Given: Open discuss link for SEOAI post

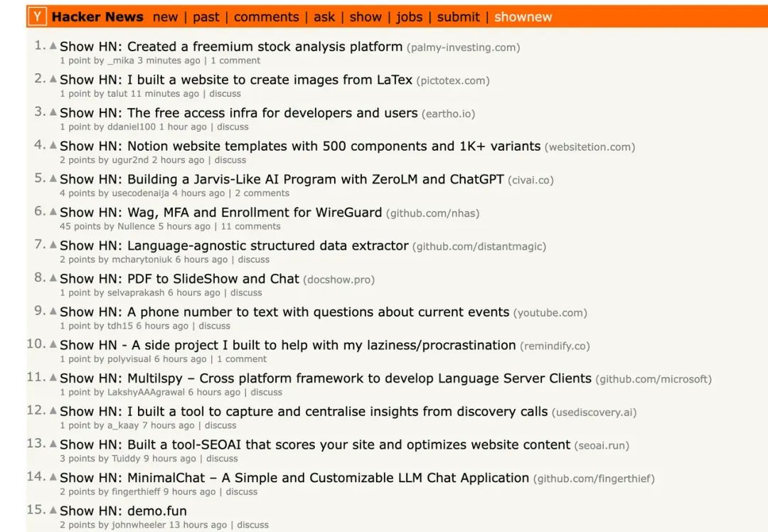Looking at the screenshot, I should click(x=222, y=459).
